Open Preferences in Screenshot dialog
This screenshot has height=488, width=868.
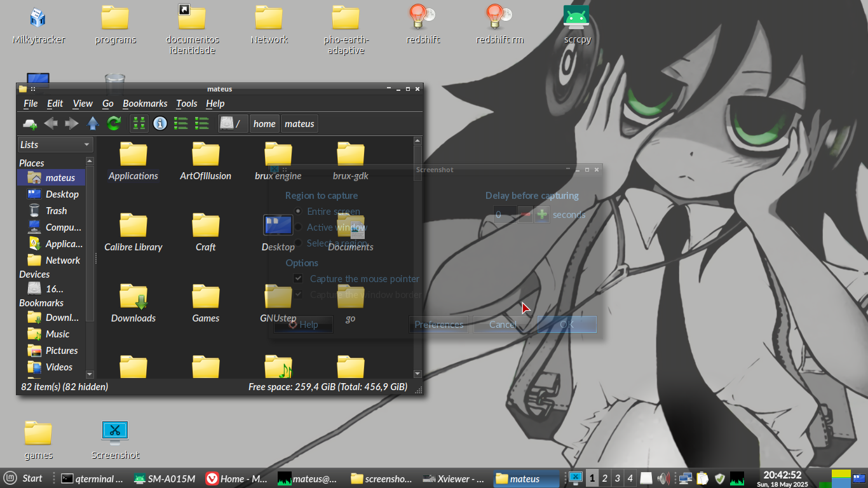438,324
